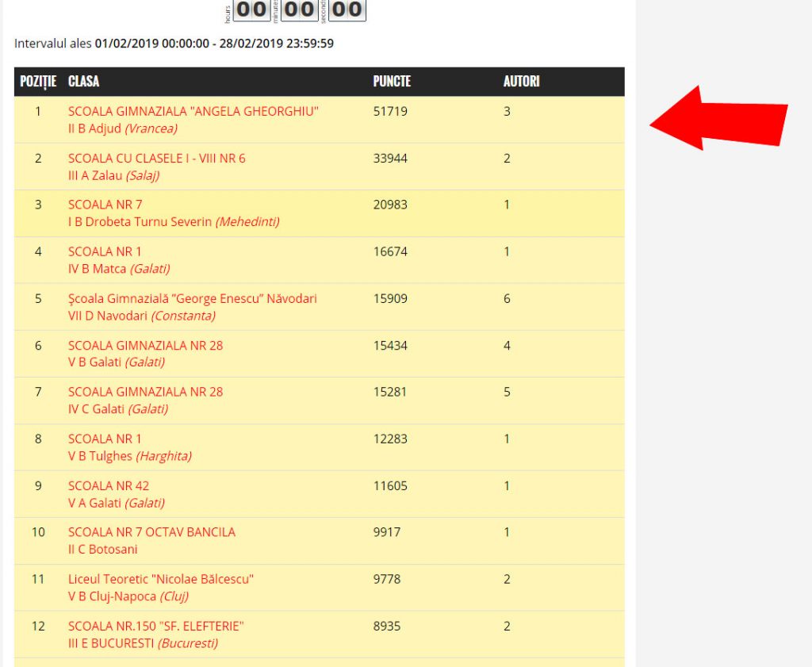Click position number 1
This screenshot has width=812, height=667.
click(x=38, y=111)
